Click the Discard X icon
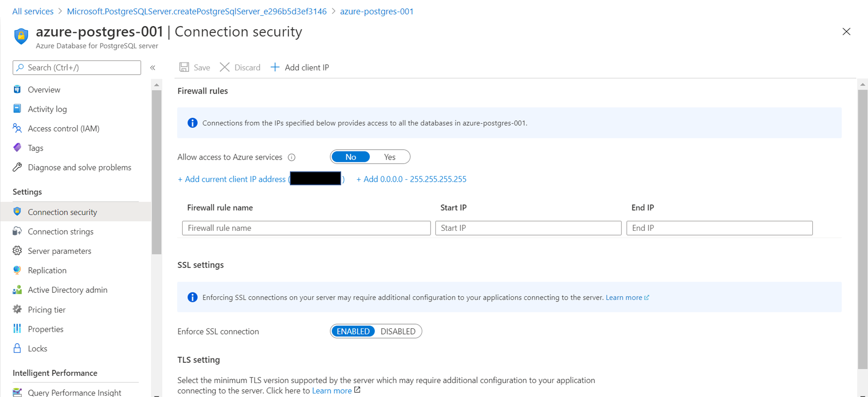 pos(224,67)
